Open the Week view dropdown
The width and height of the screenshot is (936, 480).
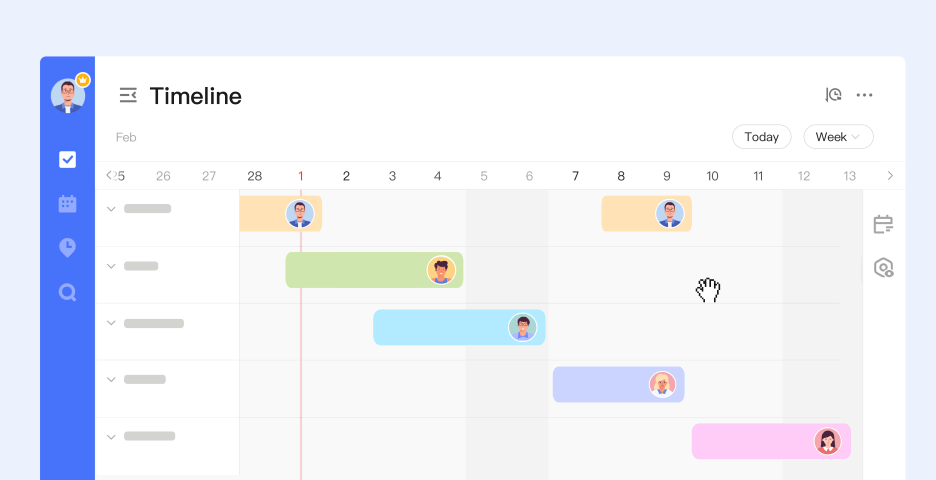(838, 137)
